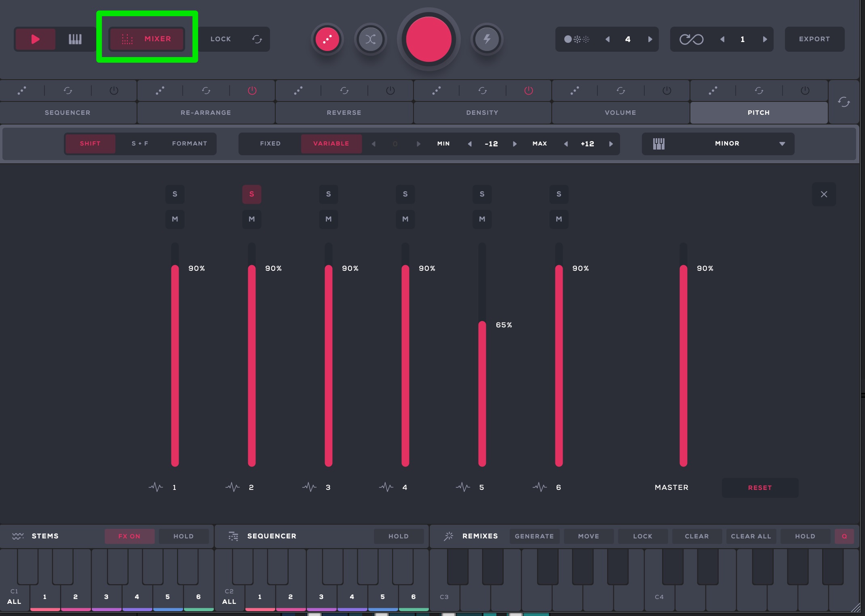
Task: Click the piano keys icon beside MINOR
Action: (658, 143)
